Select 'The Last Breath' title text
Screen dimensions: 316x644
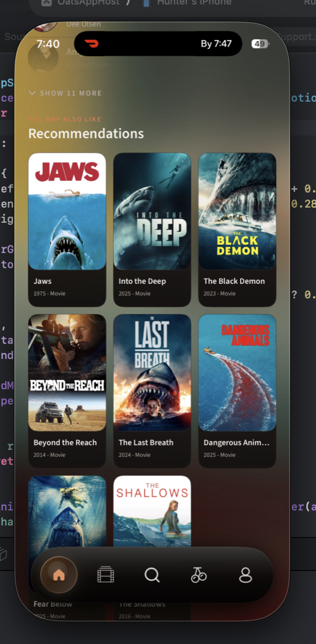[x=146, y=443]
